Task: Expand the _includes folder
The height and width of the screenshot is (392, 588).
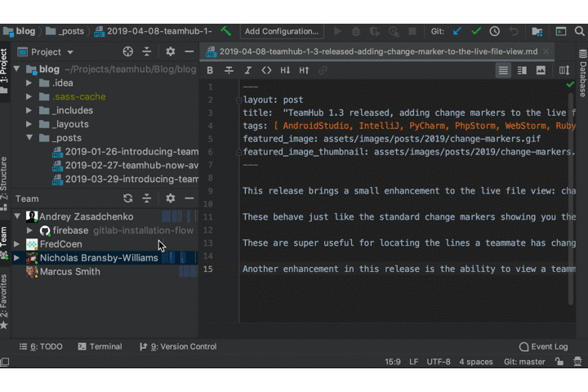Action: (29, 110)
